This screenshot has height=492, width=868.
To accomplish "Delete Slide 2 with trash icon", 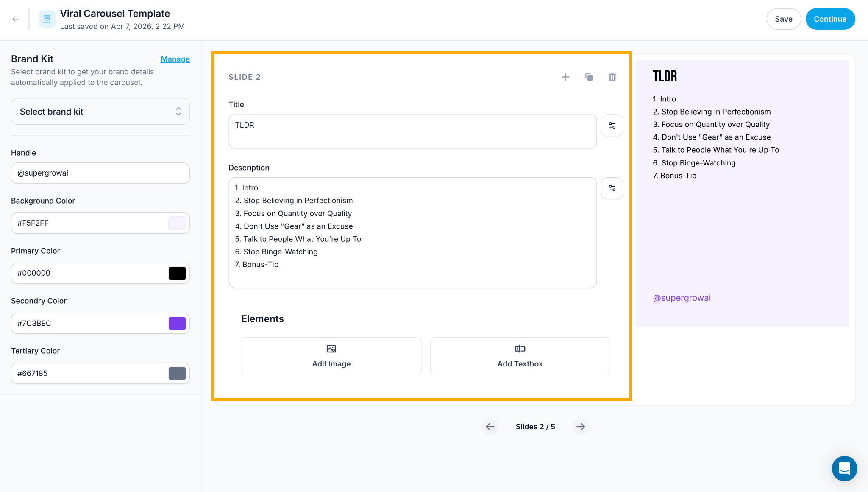I will [x=612, y=77].
